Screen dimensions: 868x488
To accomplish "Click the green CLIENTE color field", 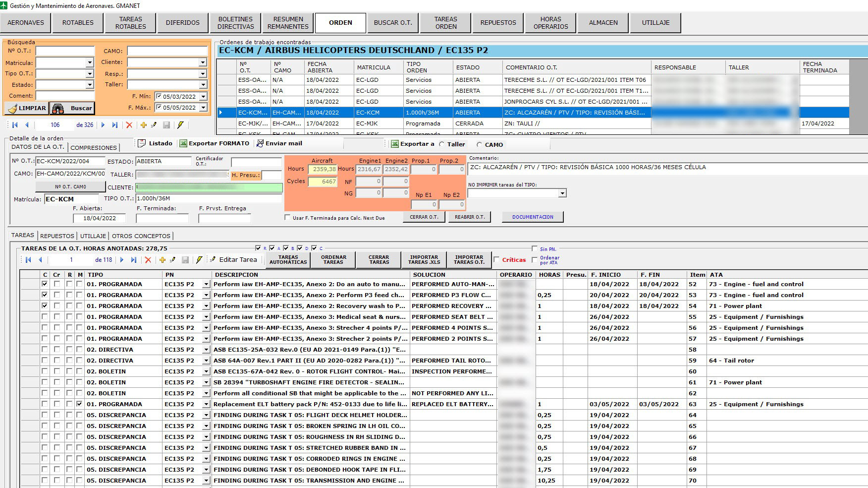I will pos(209,187).
